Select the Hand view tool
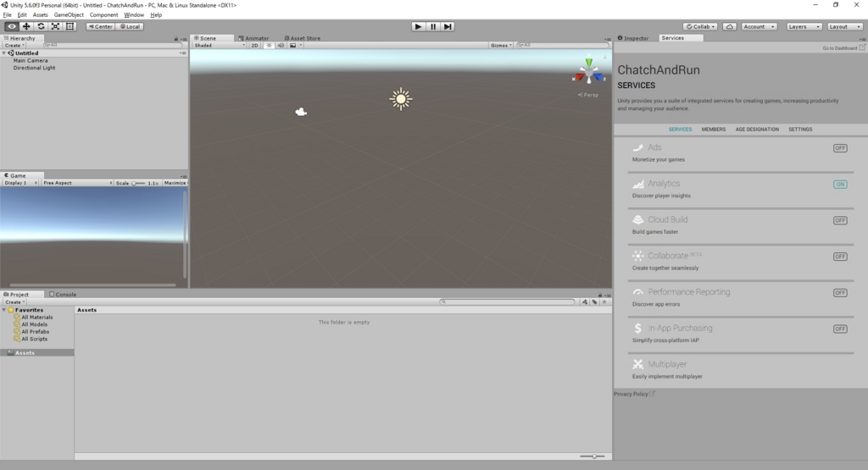The width and height of the screenshot is (868, 470). coord(11,26)
